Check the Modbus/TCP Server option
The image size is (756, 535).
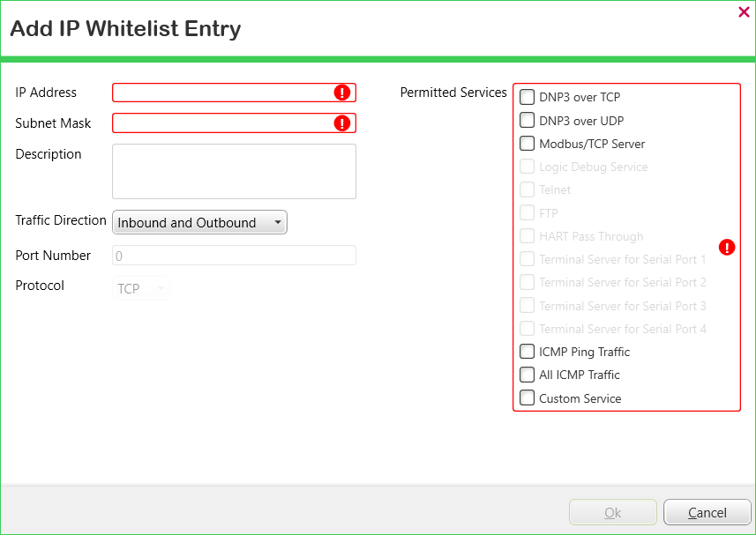(528, 144)
